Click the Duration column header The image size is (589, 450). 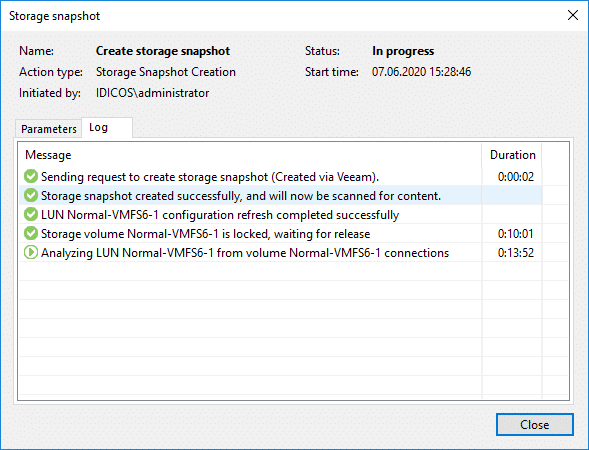pyautogui.click(x=512, y=155)
